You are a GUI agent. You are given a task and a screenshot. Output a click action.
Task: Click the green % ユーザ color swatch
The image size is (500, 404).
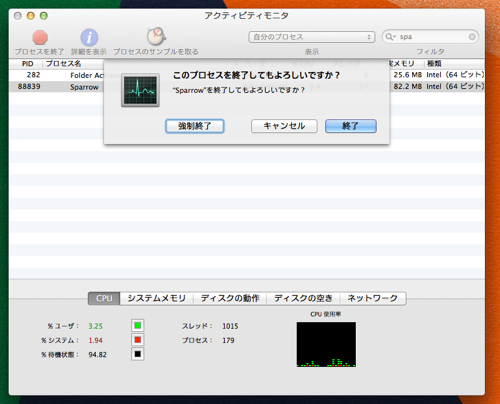click(x=138, y=326)
